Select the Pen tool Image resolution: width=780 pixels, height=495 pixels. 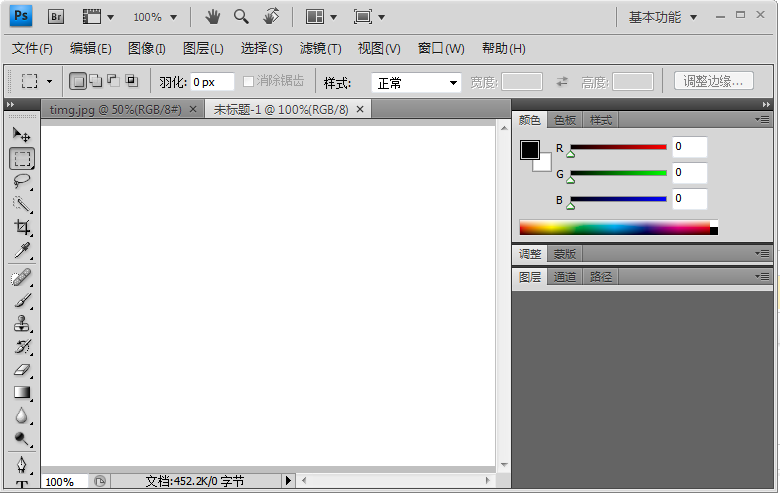tap(22, 465)
